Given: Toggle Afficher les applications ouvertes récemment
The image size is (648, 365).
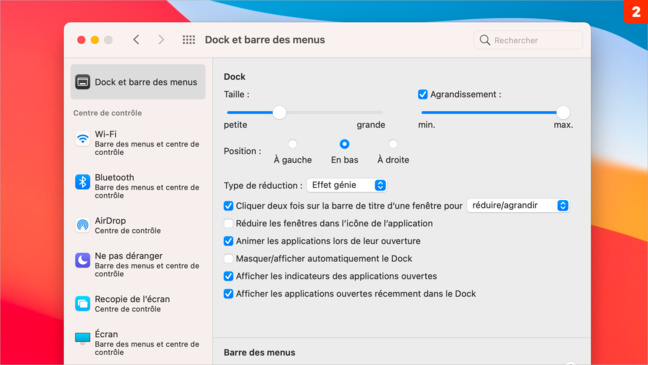Looking at the screenshot, I should click(x=228, y=294).
